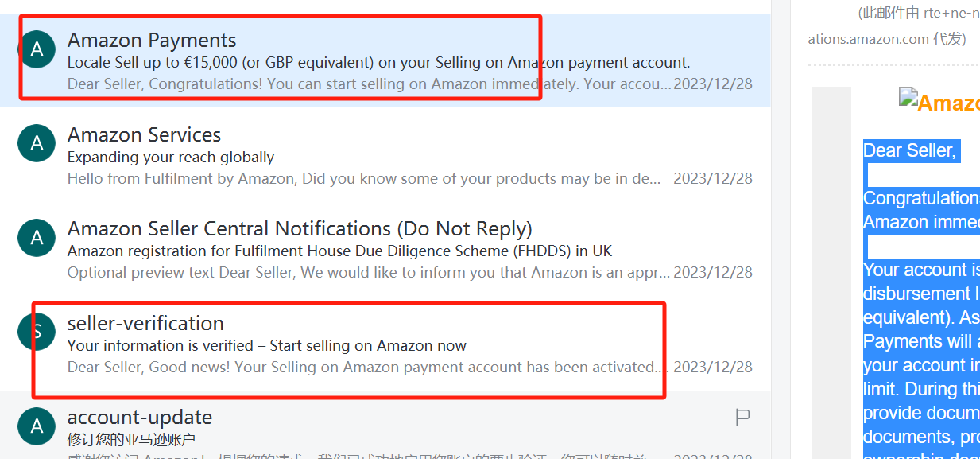
Task: Click the Amazon Seller Central Notifications avatar
Action: click(37, 238)
